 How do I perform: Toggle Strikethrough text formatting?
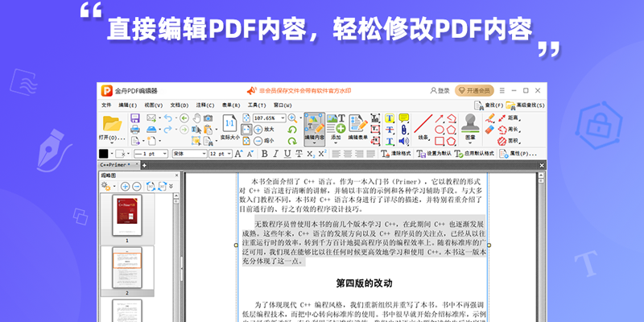[x=299, y=154]
